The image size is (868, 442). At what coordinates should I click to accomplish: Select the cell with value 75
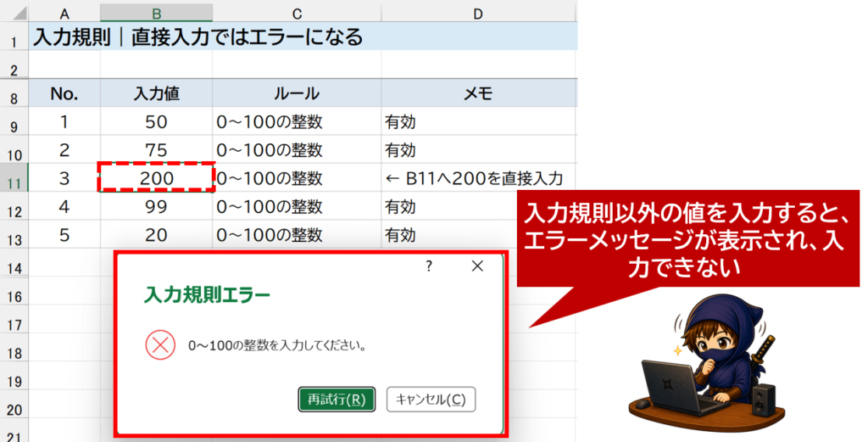pyautogui.click(x=157, y=149)
